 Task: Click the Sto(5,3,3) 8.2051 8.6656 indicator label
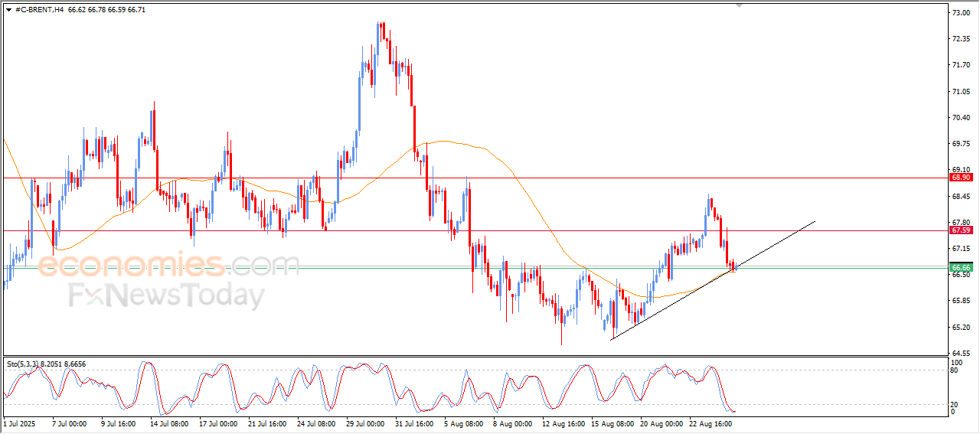tap(47, 364)
